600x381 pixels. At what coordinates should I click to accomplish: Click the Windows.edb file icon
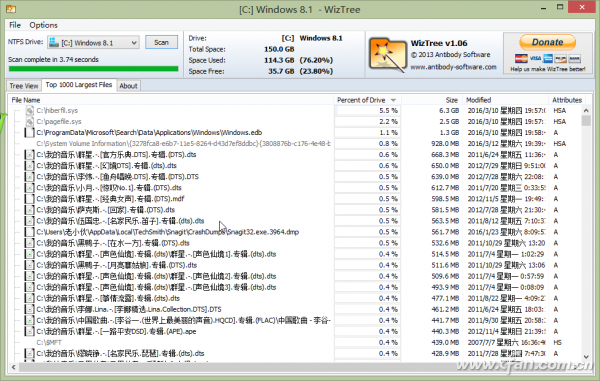pos(29,133)
